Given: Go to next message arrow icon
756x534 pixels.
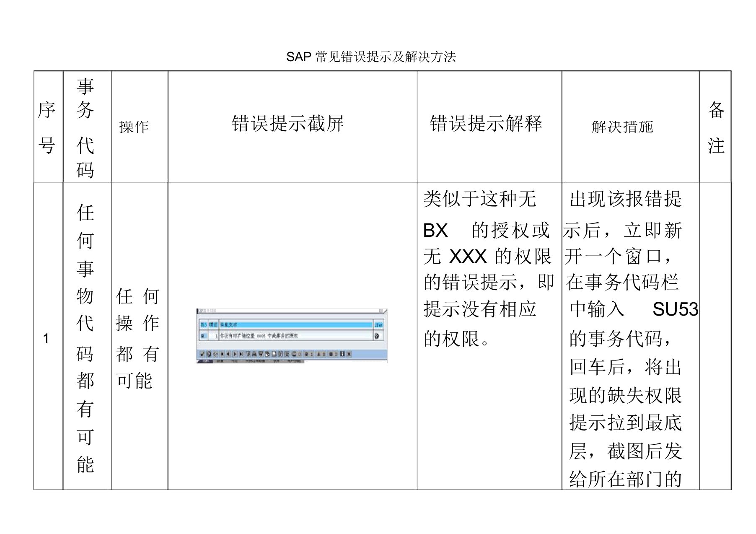Looking at the screenshot, I should (x=235, y=354).
